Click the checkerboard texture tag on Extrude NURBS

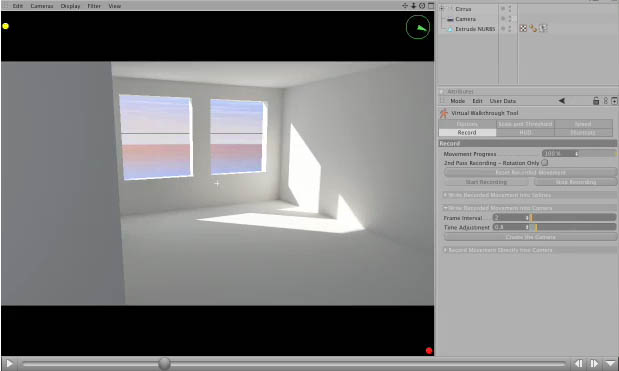point(523,28)
